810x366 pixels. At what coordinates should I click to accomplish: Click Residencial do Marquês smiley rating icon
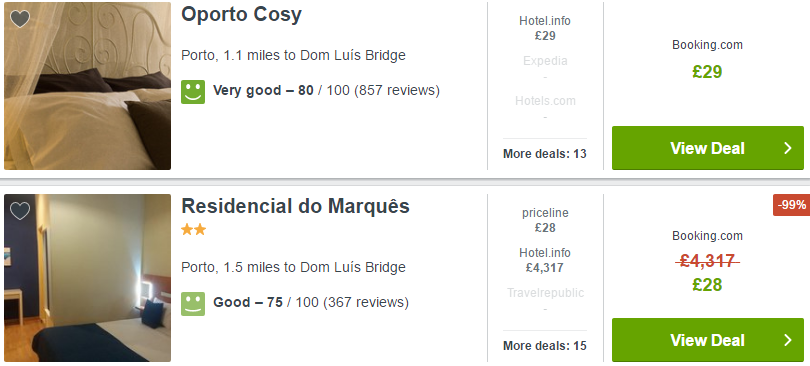pos(193,304)
